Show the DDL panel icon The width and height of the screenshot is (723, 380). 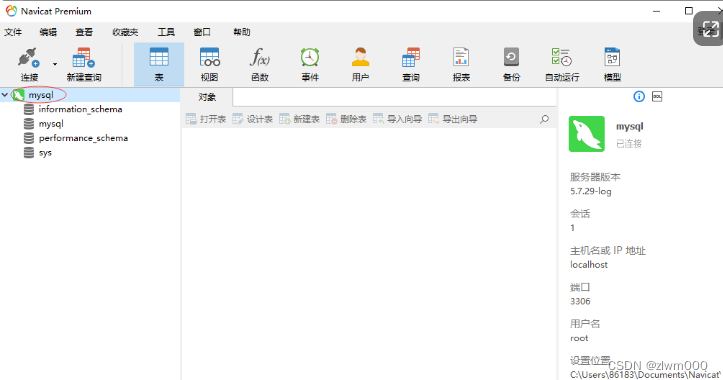click(657, 96)
